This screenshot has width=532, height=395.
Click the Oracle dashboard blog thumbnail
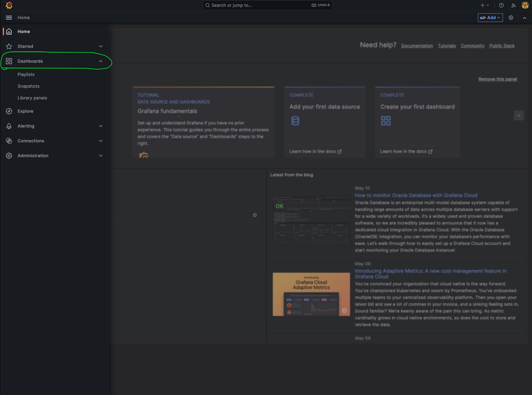coord(311,219)
